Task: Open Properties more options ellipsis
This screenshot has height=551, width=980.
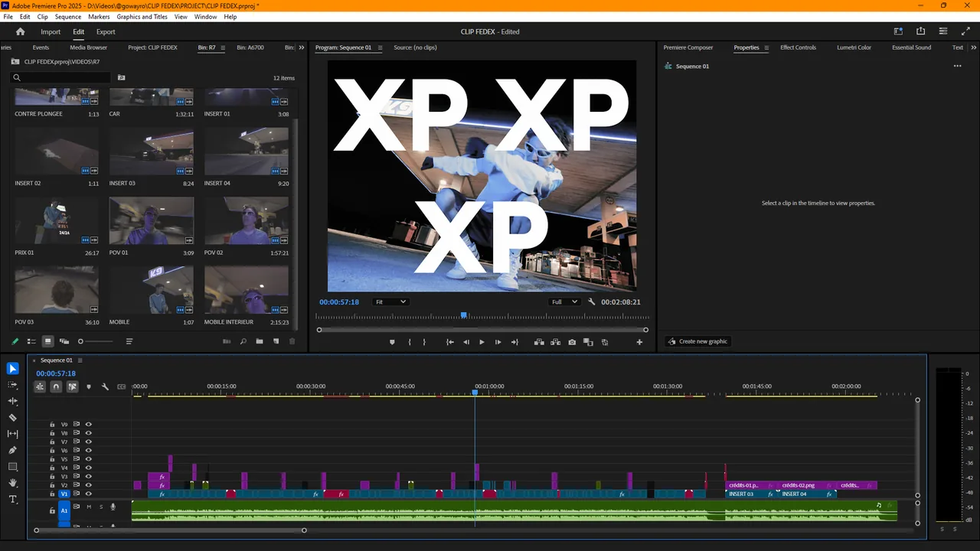Action: 957,66
